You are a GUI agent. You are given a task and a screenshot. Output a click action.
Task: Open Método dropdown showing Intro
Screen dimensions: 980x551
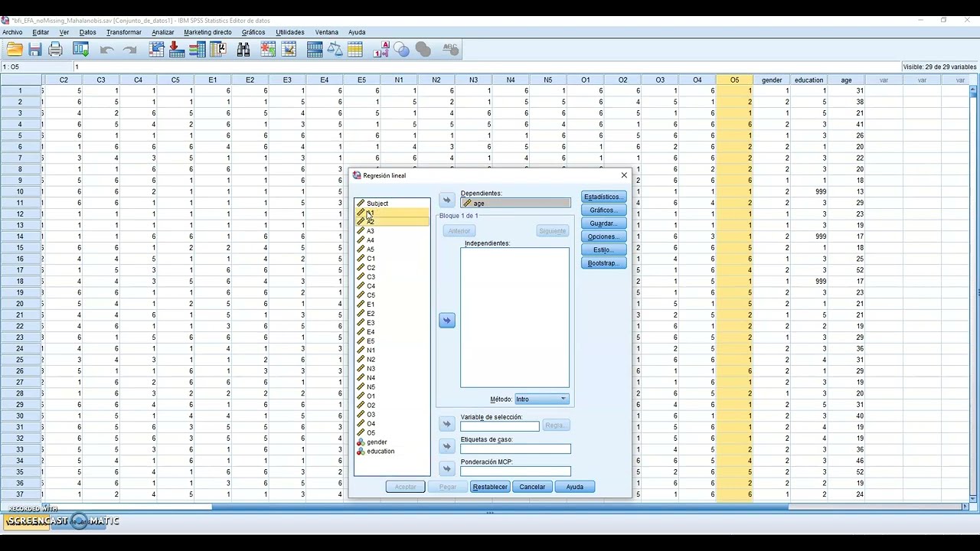[541, 399]
